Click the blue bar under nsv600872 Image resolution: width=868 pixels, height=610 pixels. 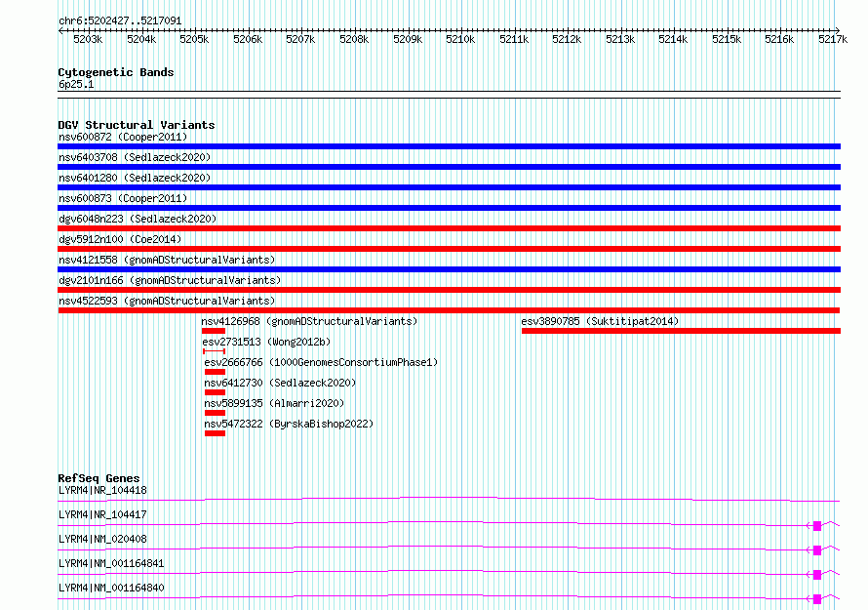449,146
